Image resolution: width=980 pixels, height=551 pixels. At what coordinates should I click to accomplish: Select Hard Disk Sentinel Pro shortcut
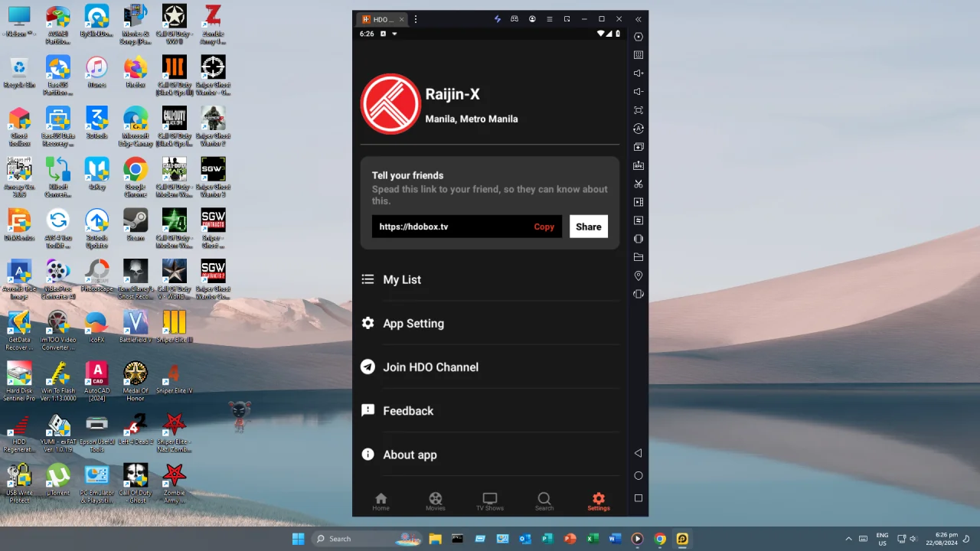[19, 381]
